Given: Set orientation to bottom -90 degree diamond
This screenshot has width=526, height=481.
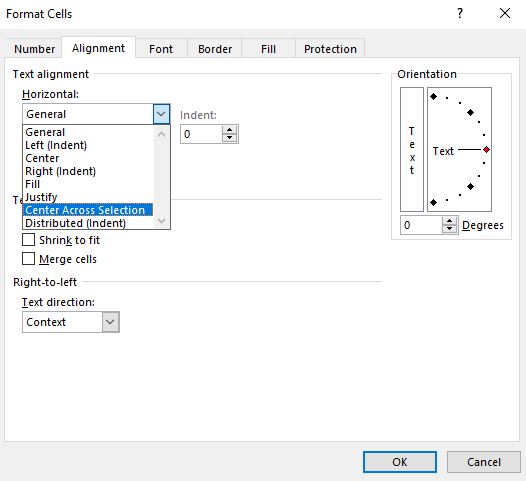Looking at the screenshot, I should coord(433,202).
